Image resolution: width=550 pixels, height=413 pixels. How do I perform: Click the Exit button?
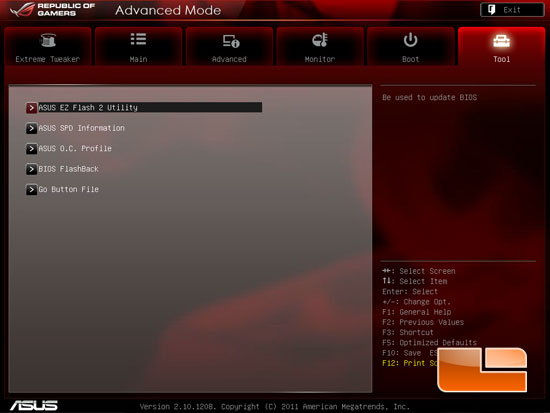(x=512, y=10)
